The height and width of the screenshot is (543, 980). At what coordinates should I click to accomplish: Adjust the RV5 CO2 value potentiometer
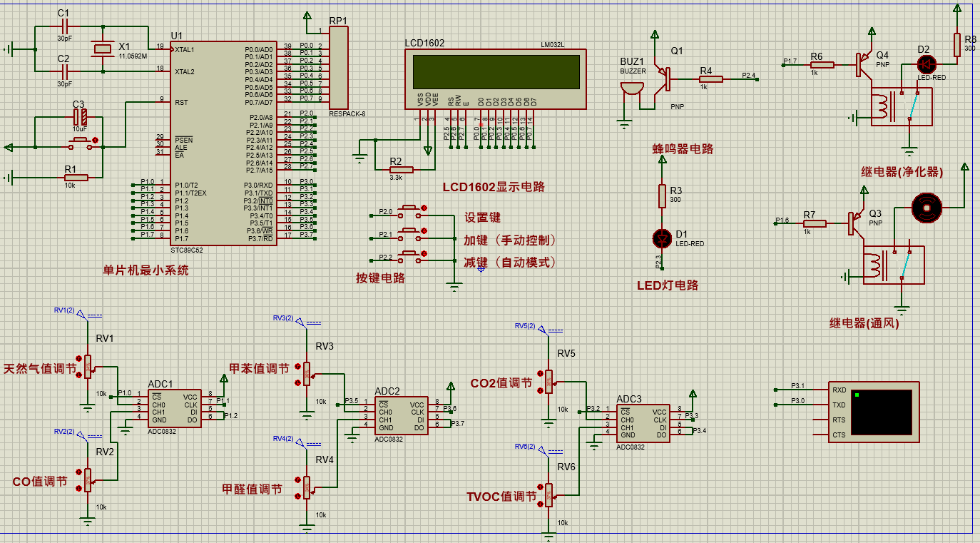point(548,381)
